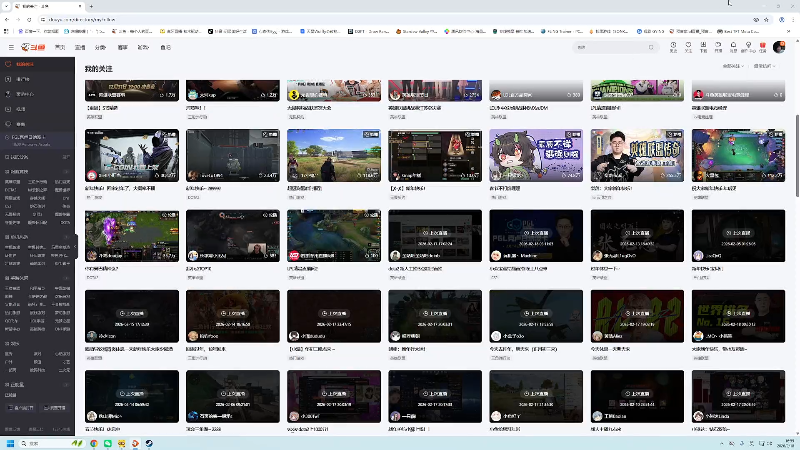800x450 pixels.
Task: Open the stream with the gray concrete wall thumbnail
Action: (x=233, y=155)
